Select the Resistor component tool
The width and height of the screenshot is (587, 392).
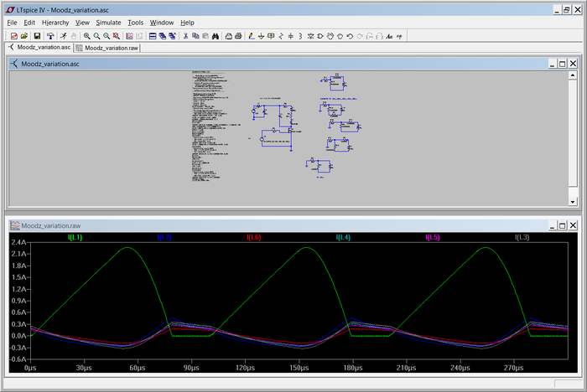tap(281, 36)
